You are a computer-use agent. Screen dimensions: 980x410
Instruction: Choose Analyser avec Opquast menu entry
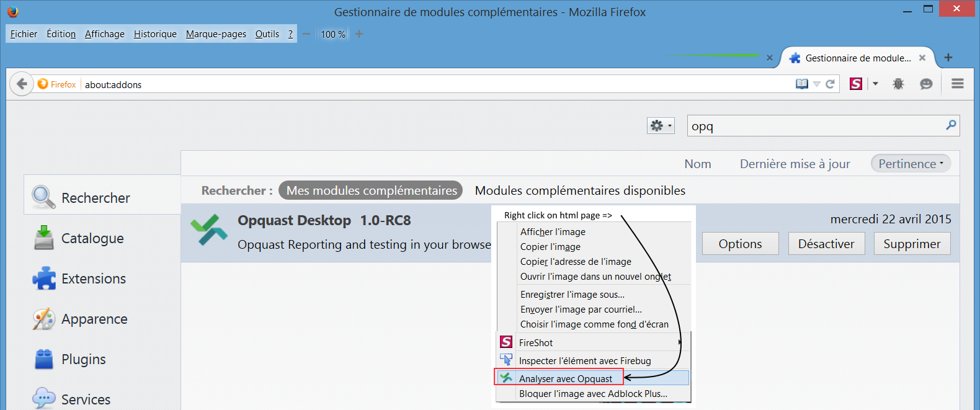click(594, 378)
